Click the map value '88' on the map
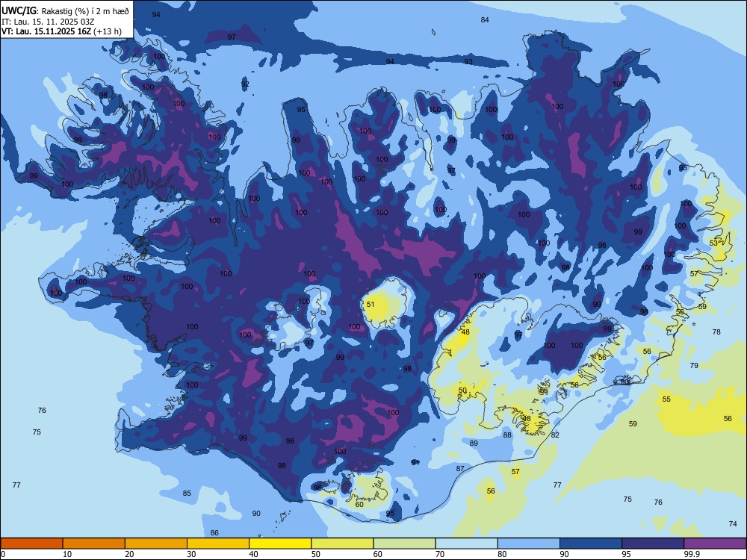The width and height of the screenshot is (747, 560). pyautogui.click(x=507, y=435)
